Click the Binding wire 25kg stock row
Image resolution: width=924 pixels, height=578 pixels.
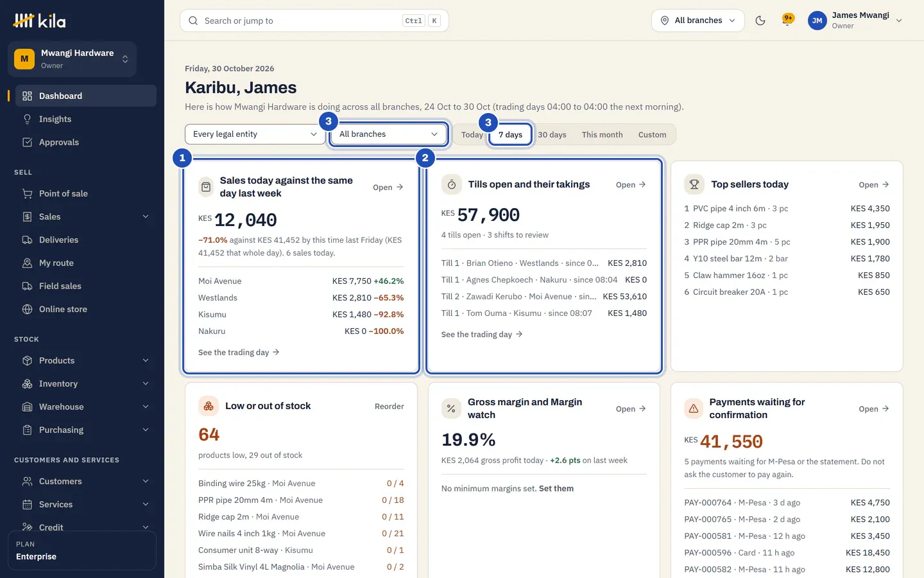coord(301,484)
